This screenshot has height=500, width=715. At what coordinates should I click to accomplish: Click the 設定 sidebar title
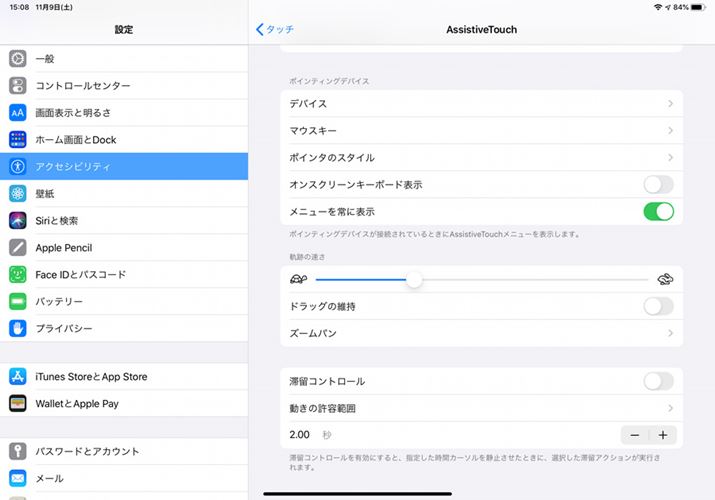(124, 30)
